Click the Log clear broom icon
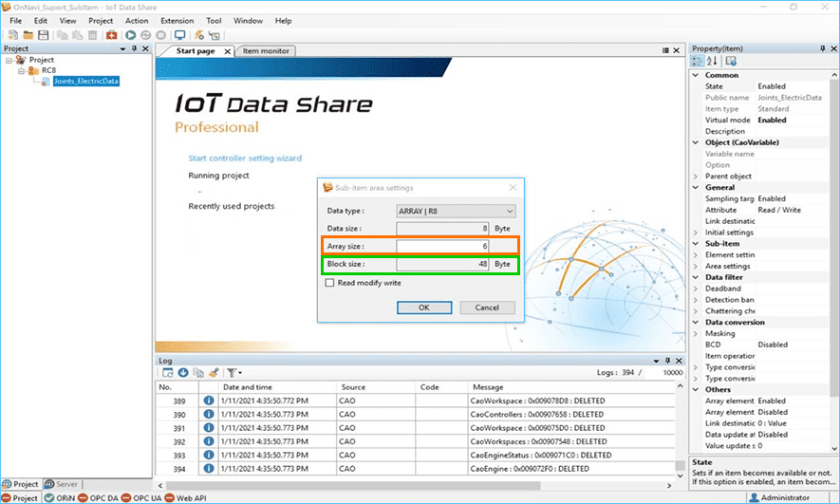The image size is (840, 504). tap(214, 373)
